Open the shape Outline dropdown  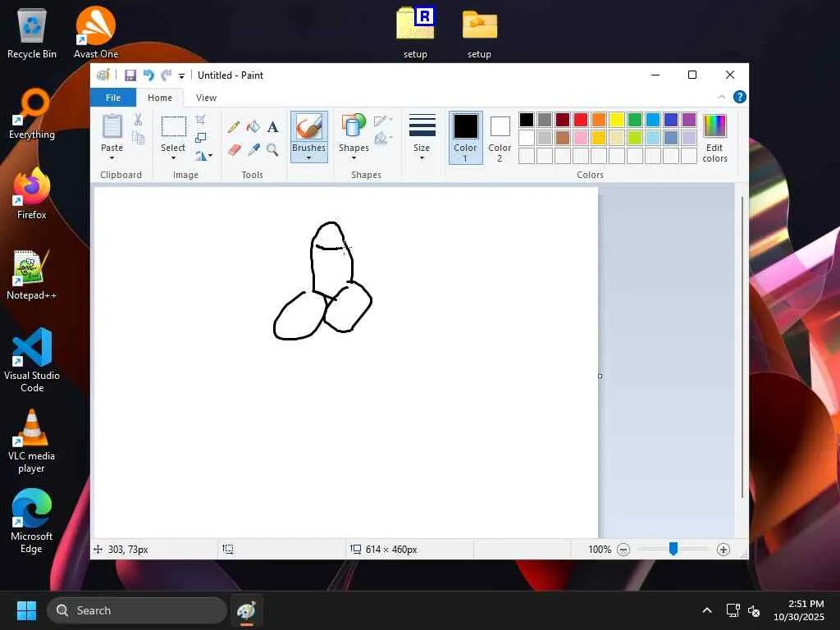point(384,121)
